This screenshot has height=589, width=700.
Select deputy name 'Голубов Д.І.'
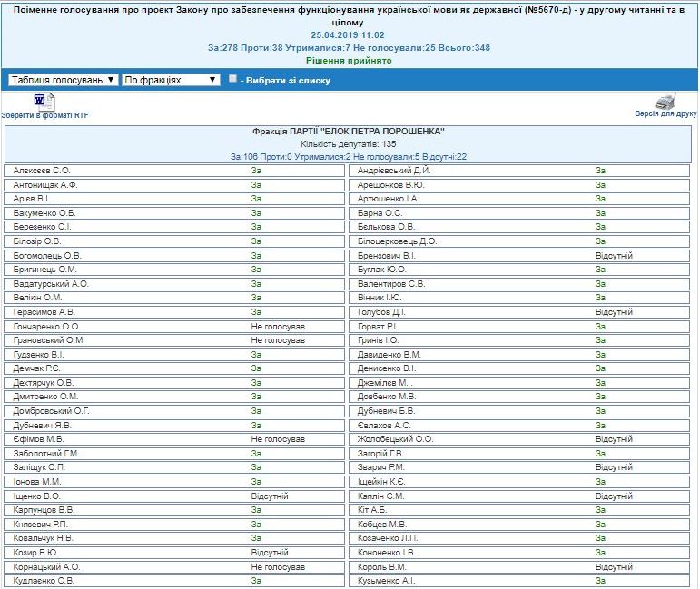[x=381, y=312]
